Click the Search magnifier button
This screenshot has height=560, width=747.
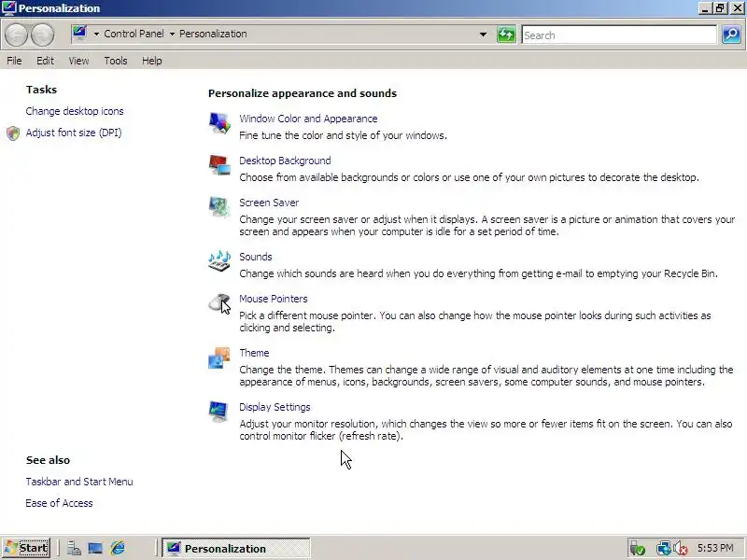click(731, 35)
